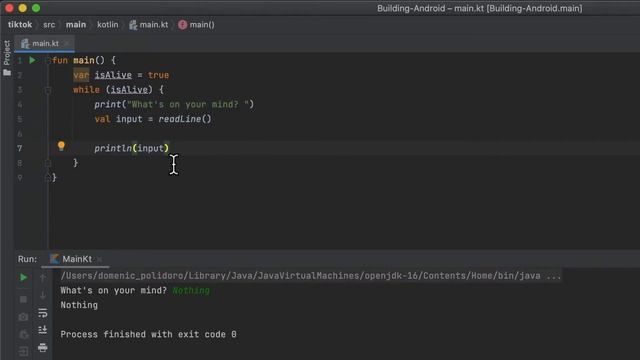
Task: Click the green Nothing input text
Action: tap(191, 291)
